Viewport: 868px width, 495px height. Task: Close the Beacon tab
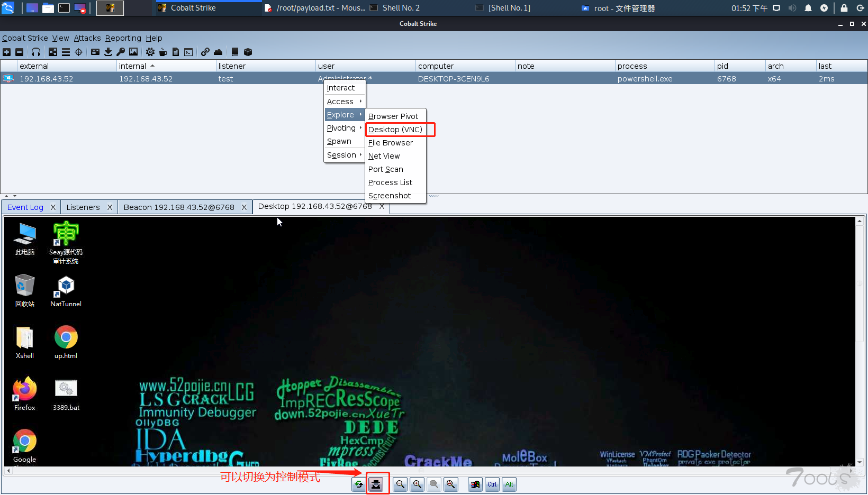244,207
